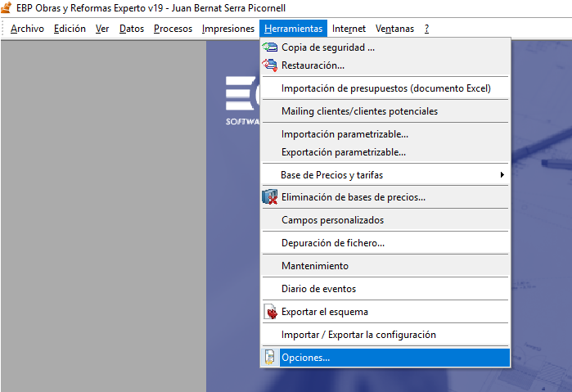The width and height of the screenshot is (572, 392).
Task: Open the Ventanas menu
Action: (394, 29)
